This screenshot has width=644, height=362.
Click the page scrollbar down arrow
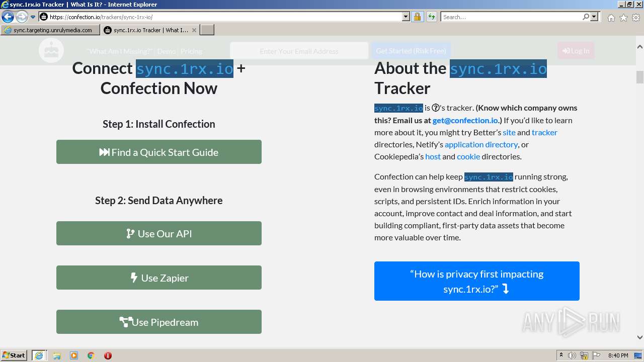[639, 337]
